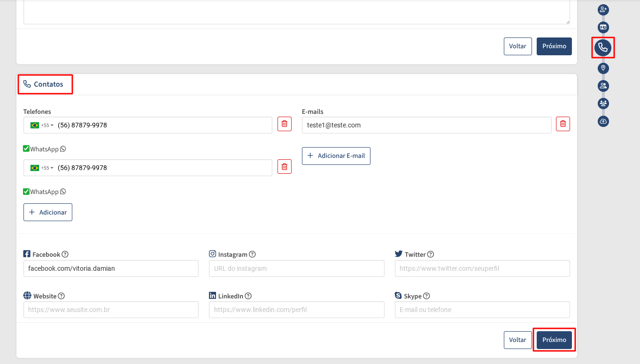
Task: Click the bottom Próximo button
Action: point(554,340)
